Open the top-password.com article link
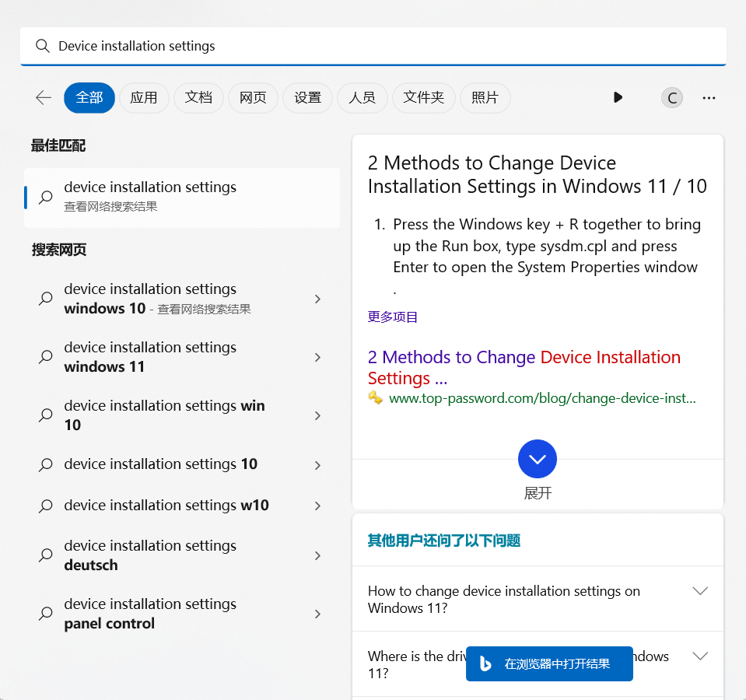The image size is (746, 700). click(524, 367)
